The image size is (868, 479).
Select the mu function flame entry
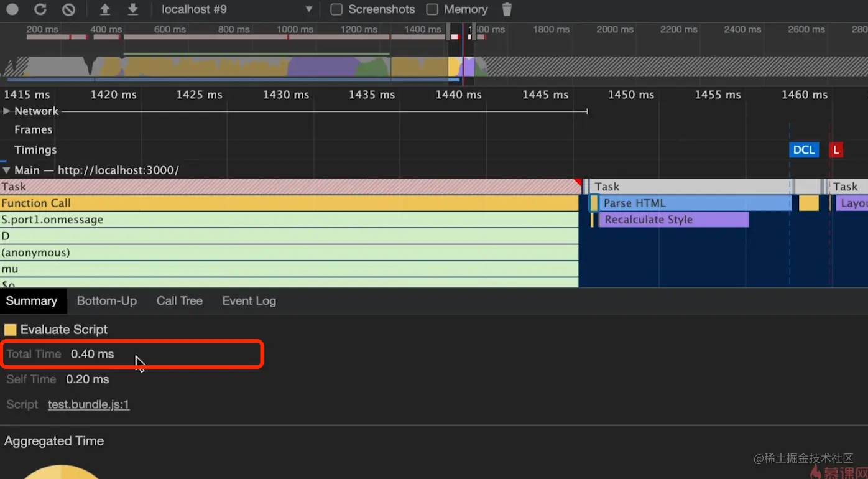pos(289,269)
